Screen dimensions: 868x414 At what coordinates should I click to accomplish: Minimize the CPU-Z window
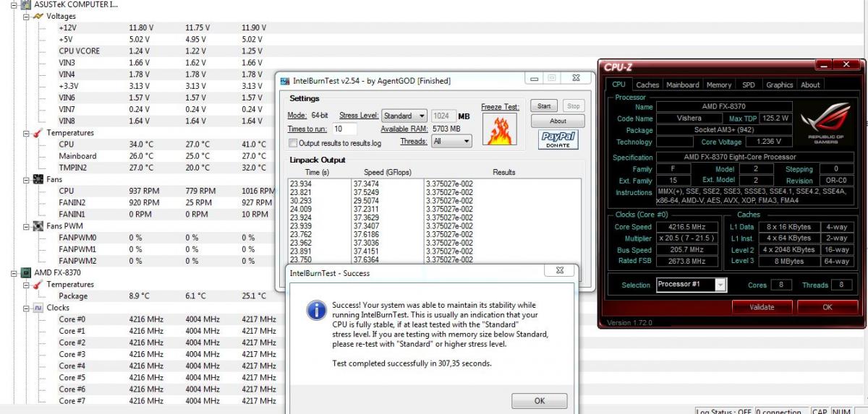pos(822,65)
